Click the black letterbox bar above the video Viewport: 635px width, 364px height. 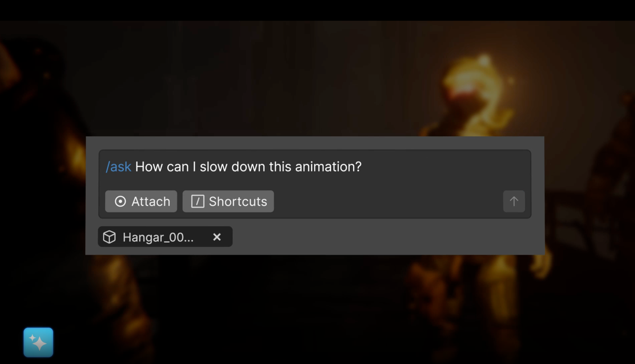pyautogui.click(x=317, y=10)
